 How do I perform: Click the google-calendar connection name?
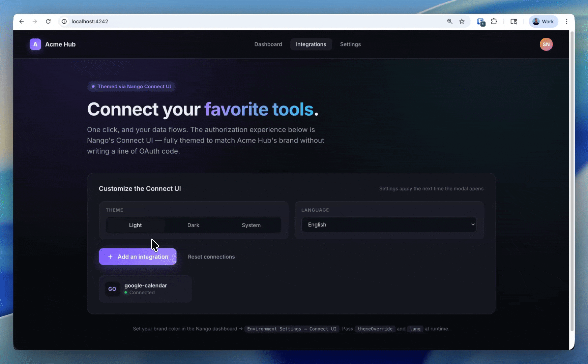tap(146, 285)
